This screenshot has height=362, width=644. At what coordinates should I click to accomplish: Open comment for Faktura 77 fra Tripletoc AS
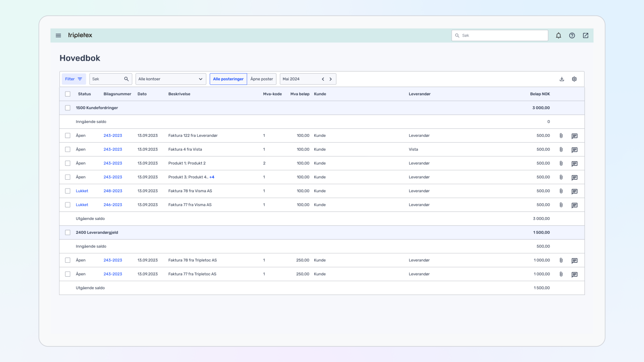click(575, 274)
